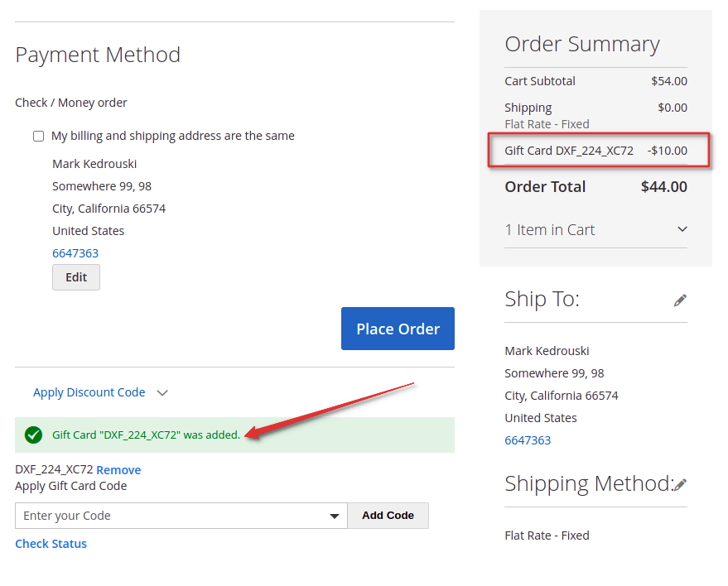
Task: Click the Cart Subtotal $54.00 value
Action: [x=669, y=81]
